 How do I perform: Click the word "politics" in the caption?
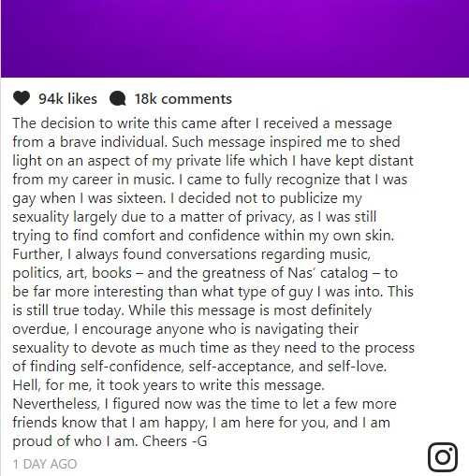point(37,273)
